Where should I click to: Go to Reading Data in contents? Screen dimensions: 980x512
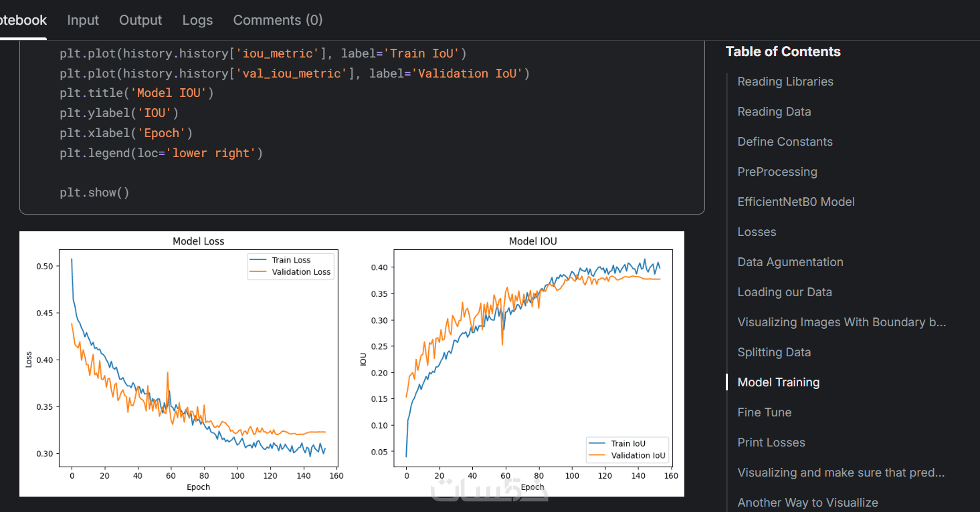(774, 112)
